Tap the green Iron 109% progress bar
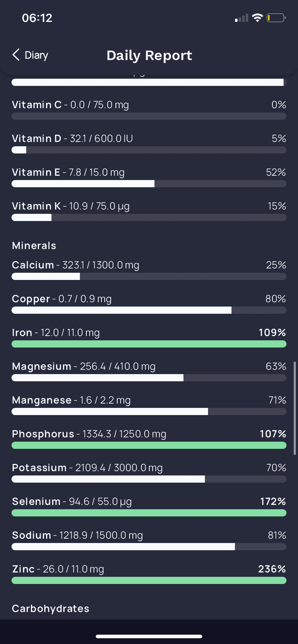This screenshot has width=298, height=644. point(149,344)
